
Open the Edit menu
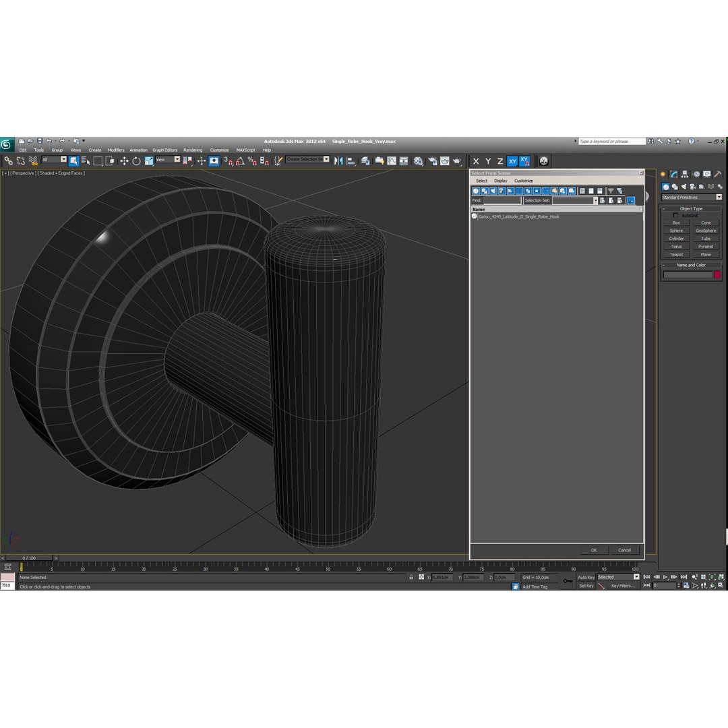[x=23, y=150]
